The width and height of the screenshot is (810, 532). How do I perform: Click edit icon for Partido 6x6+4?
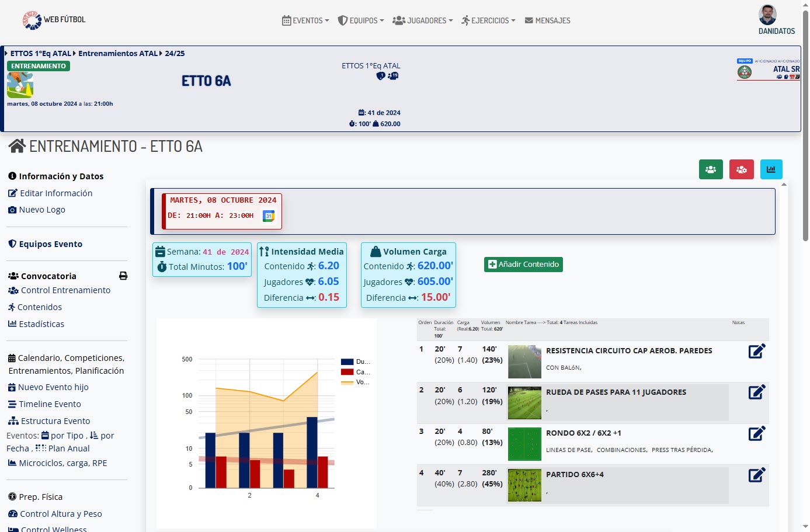coord(757,475)
